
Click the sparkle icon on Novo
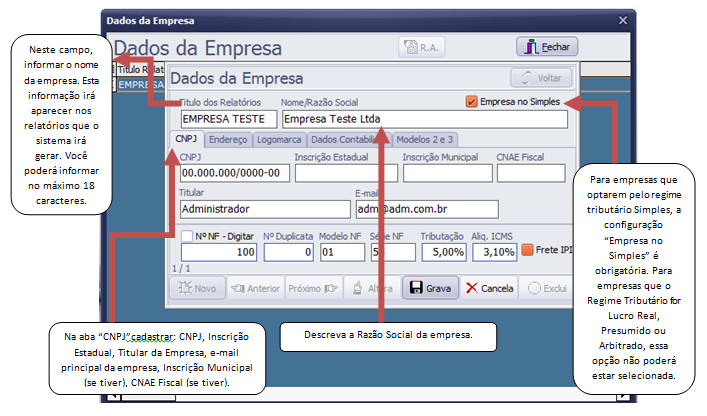click(x=185, y=288)
